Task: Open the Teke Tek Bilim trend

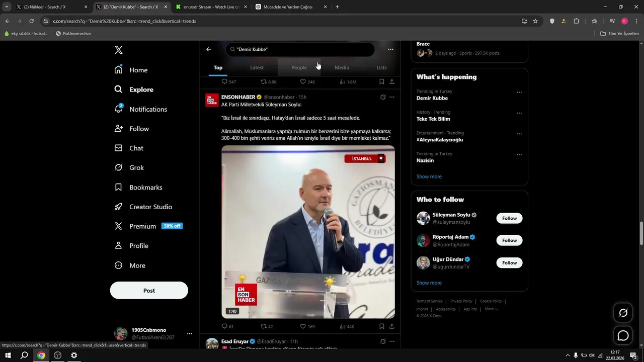Action: pyautogui.click(x=433, y=119)
